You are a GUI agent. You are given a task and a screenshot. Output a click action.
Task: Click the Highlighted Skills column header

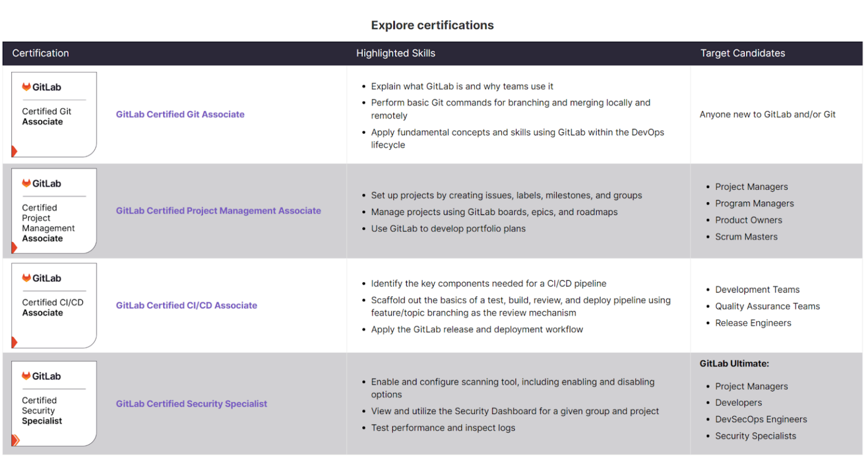click(396, 53)
